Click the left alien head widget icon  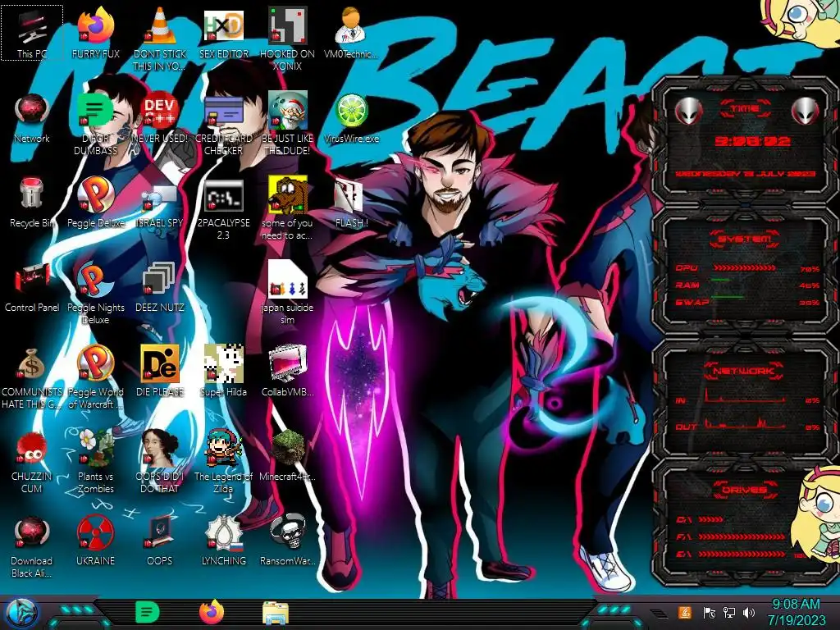(x=688, y=111)
